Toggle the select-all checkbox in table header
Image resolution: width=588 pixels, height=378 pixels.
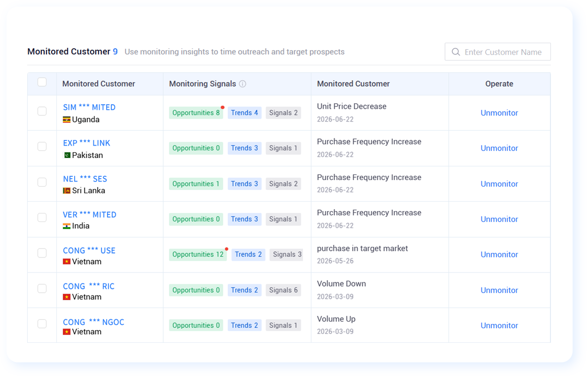click(x=42, y=82)
